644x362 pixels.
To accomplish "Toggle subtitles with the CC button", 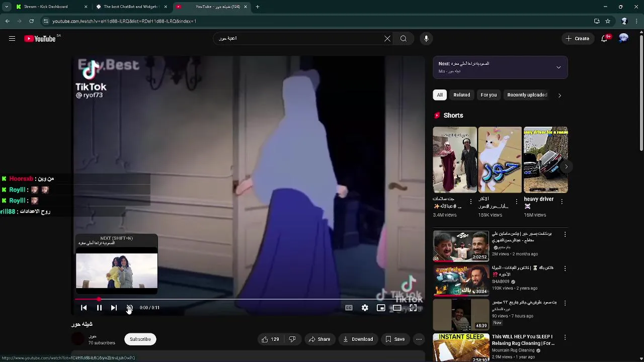I will [349, 308].
